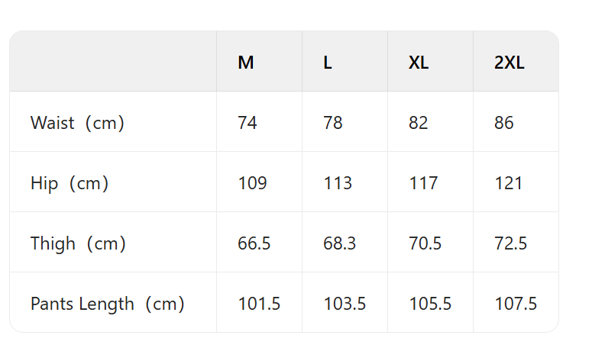Select the XL size column header
The width and height of the screenshot is (592, 364).
pyautogui.click(x=419, y=63)
